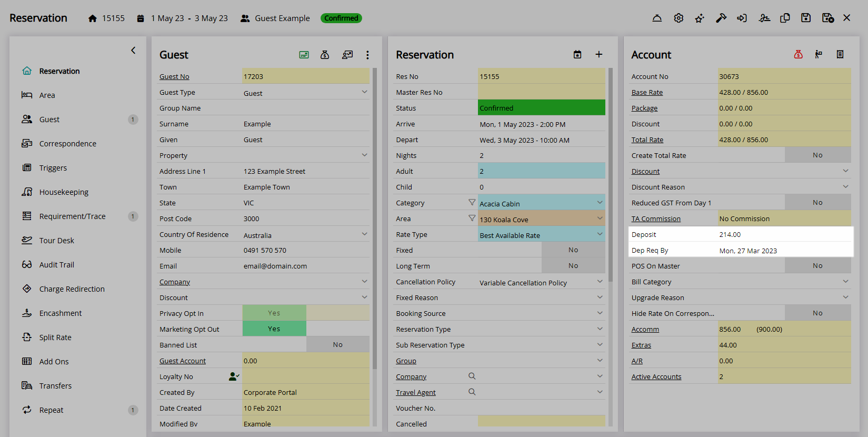Click the filter funnel next to Area

coord(472,218)
